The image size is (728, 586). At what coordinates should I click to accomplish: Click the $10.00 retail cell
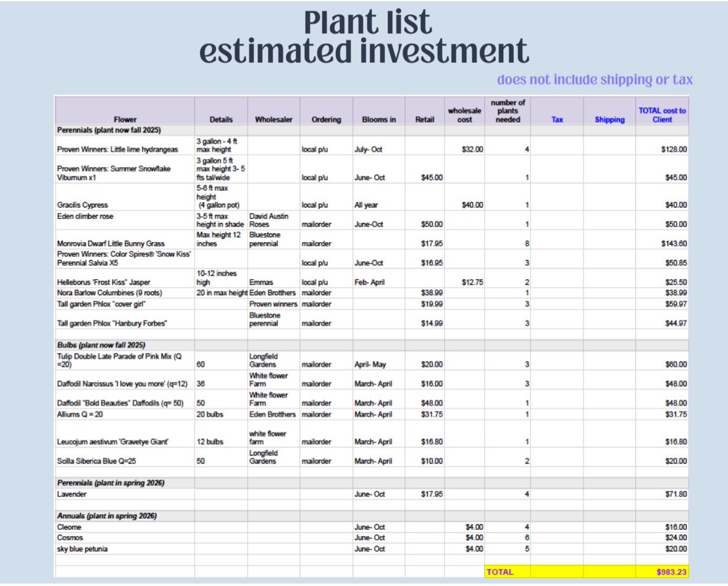tap(424, 457)
